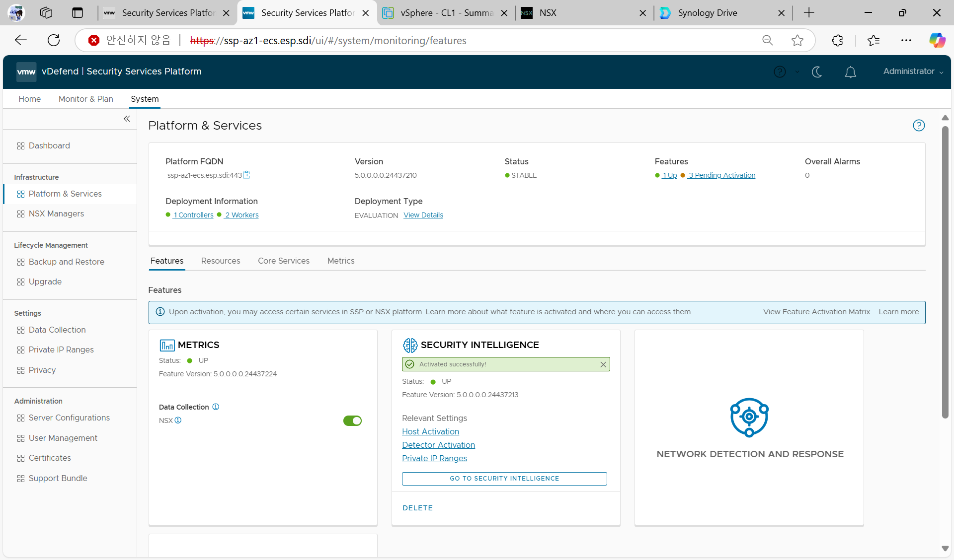
Task: Open the Copilot icon in browser
Action: pyautogui.click(x=937, y=40)
